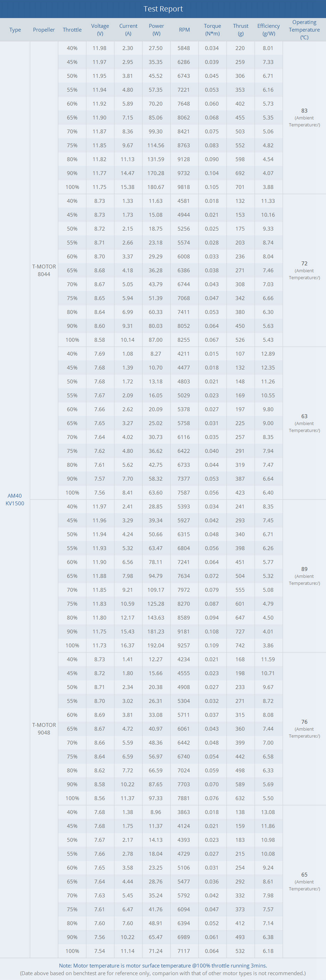Image resolution: width=326 pixels, height=980 pixels.
Task: Click the RPM value 9818
Action: (x=183, y=187)
